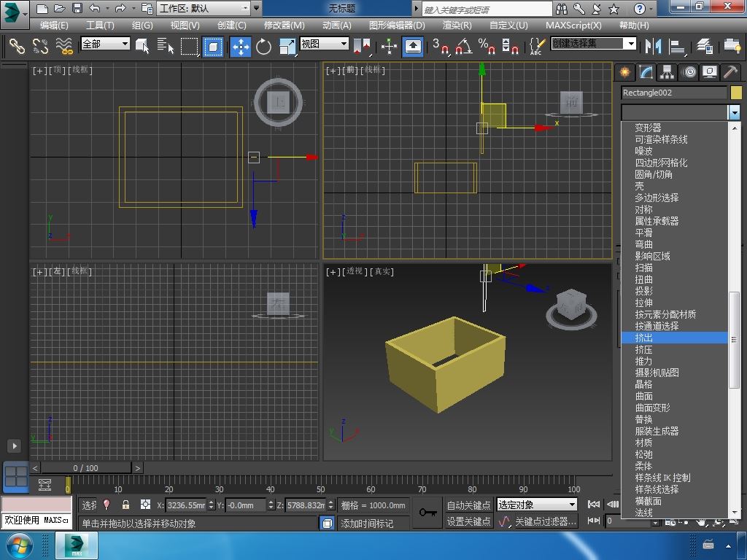Open the reference coordinate 视图 dropdown

(324, 44)
